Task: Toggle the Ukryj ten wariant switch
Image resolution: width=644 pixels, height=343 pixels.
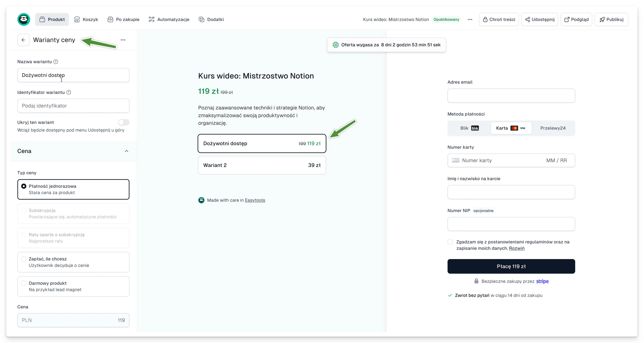Action: (x=123, y=122)
